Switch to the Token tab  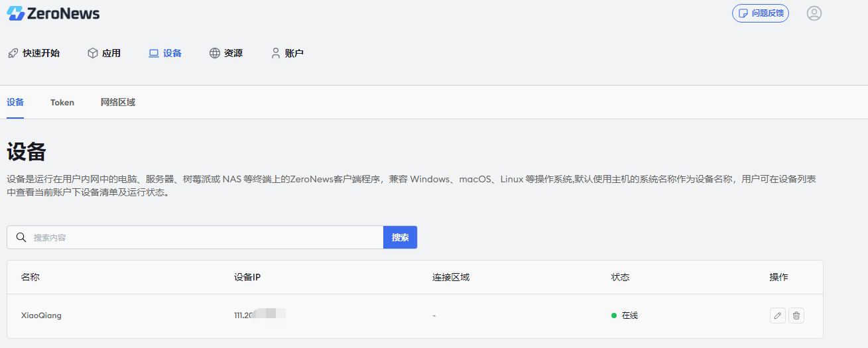tap(62, 102)
